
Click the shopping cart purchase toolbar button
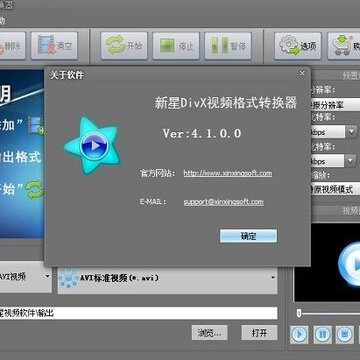(x=344, y=46)
